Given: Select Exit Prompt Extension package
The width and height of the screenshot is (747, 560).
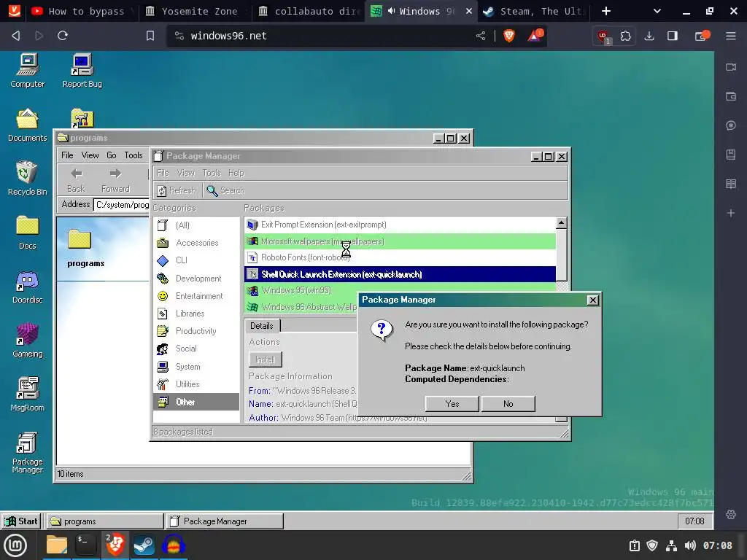Looking at the screenshot, I should (x=400, y=225).
